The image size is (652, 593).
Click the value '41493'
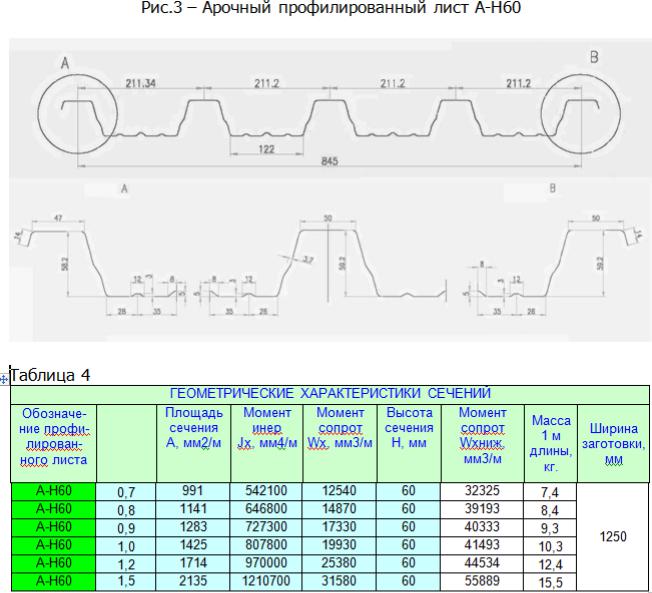[x=482, y=545]
